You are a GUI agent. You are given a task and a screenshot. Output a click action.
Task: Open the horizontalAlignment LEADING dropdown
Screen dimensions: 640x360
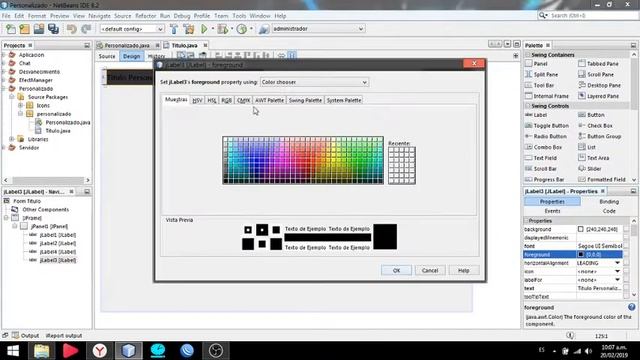coord(617,263)
